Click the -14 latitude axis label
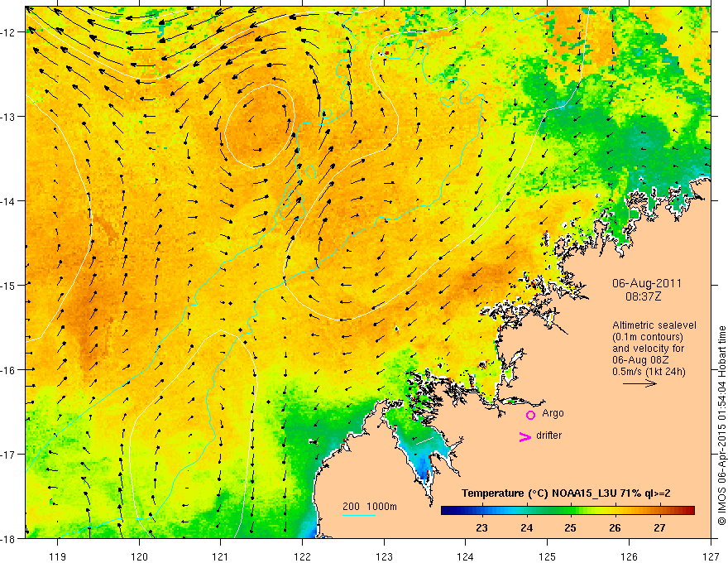 [x=8, y=201]
